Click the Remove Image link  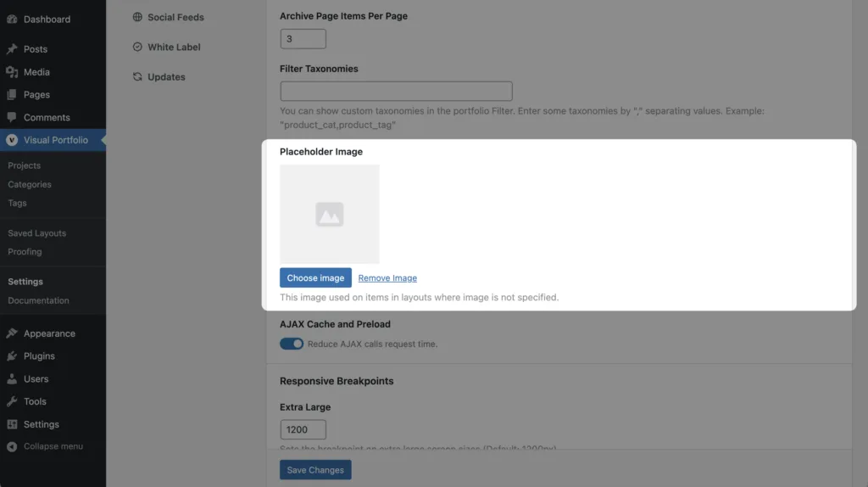pos(387,278)
